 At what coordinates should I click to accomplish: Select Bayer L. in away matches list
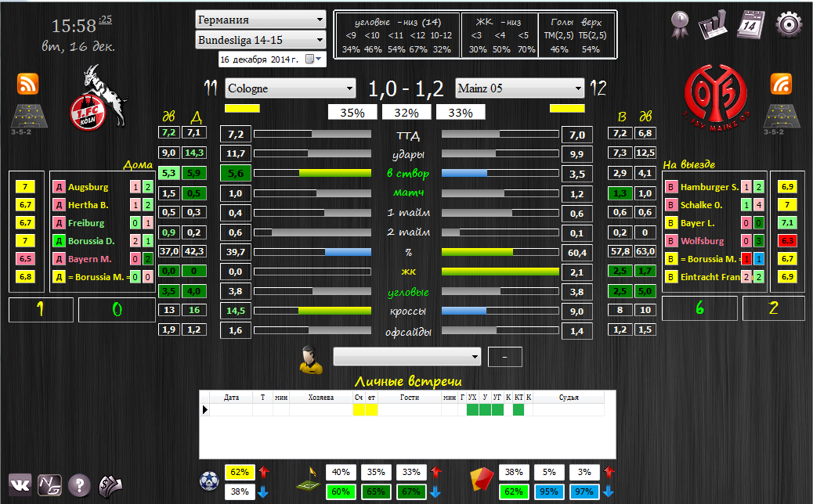click(x=697, y=223)
